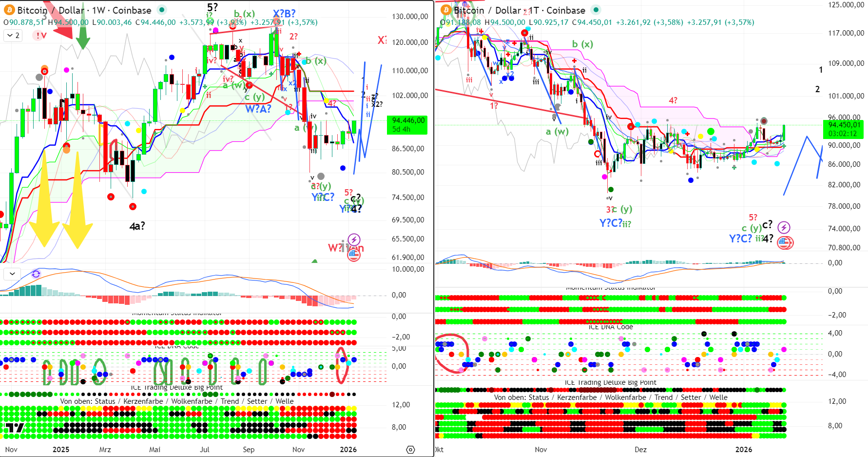Click the purple sync icon in the MACD pane
Screen dimensions: 868x457
point(36,274)
